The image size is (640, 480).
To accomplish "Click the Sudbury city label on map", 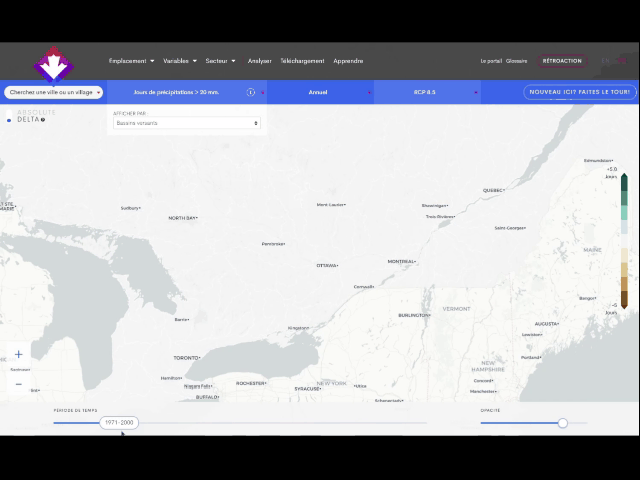I will click(x=130, y=208).
